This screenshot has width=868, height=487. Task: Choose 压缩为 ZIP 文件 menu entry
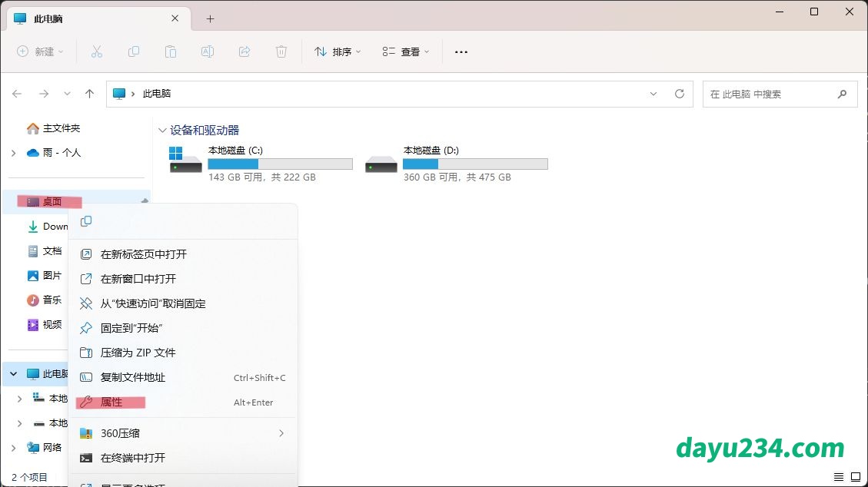(138, 353)
